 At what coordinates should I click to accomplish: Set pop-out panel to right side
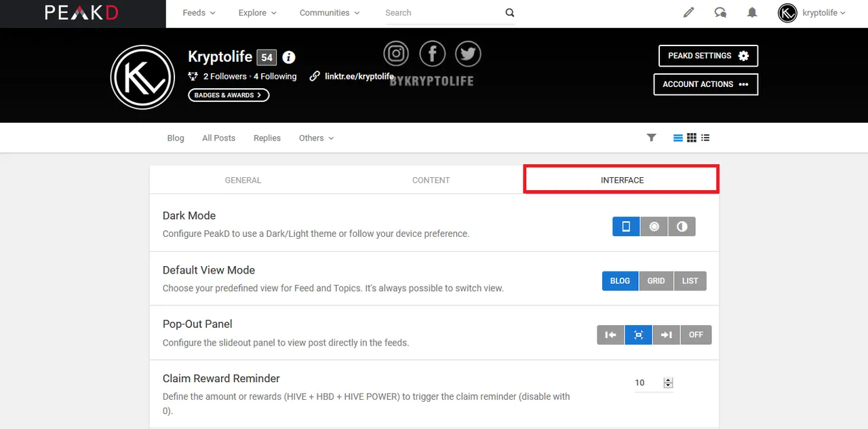666,335
